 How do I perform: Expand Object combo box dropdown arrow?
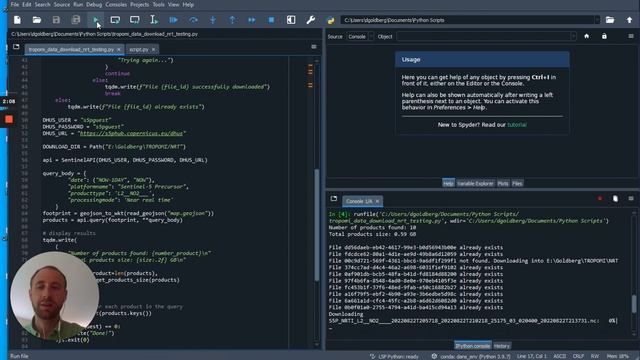(x=573, y=36)
